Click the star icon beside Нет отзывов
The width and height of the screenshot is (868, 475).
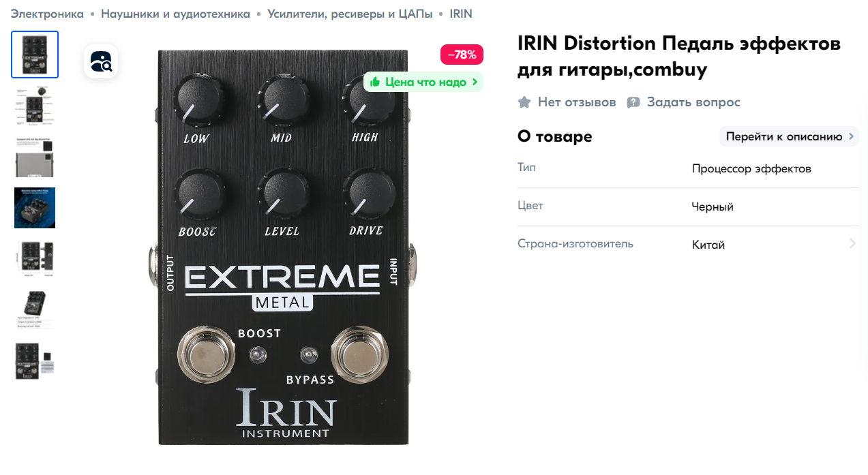point(524,102)
